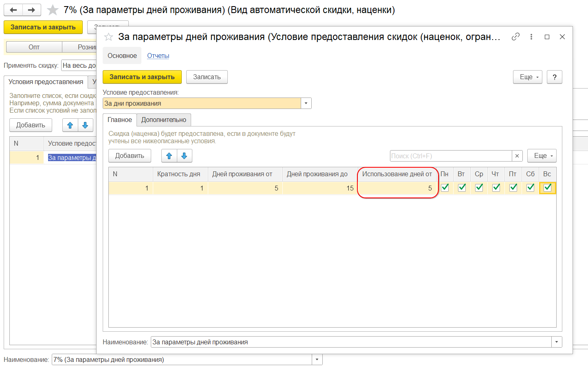Toggle the Сб (Saturday) checkbox
Viewport: 588px width, 368px height.
coord(531,188)
